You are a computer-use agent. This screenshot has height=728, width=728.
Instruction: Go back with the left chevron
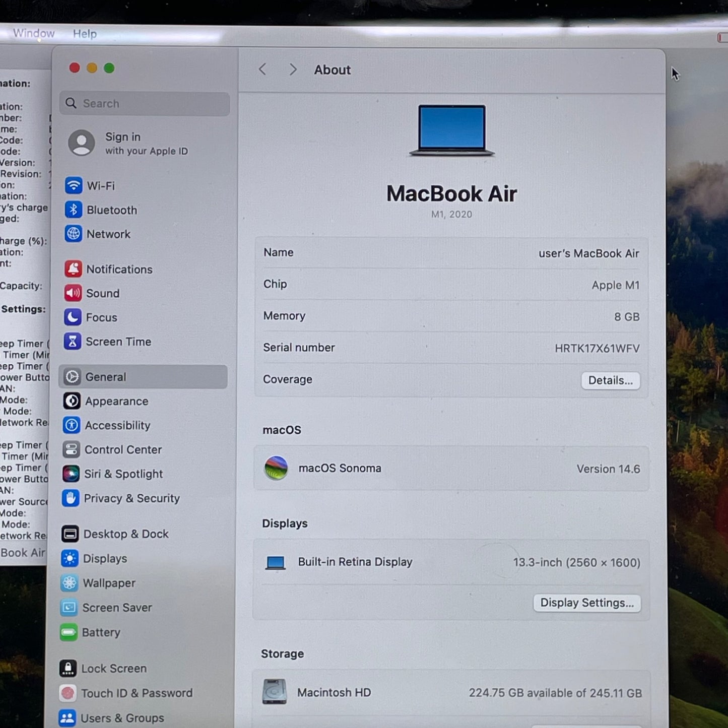tap(262, 70)
